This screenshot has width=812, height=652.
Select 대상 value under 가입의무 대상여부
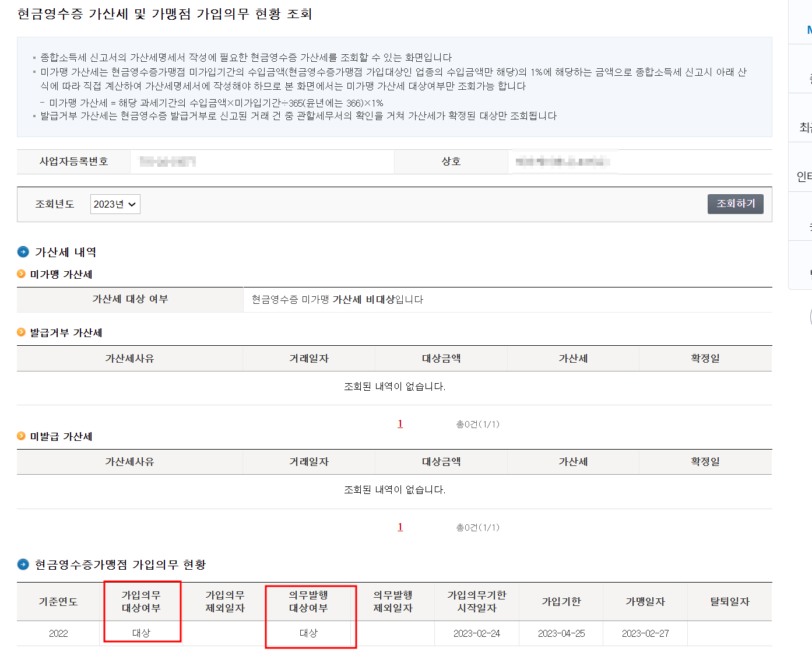(x=141, y=633)
